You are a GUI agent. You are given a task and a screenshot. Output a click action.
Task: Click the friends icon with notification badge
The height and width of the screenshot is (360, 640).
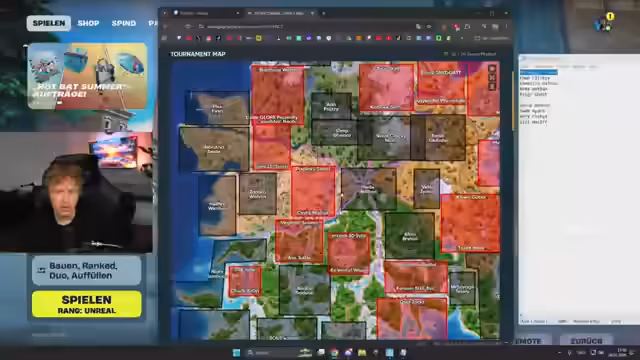tap(603, 24)
